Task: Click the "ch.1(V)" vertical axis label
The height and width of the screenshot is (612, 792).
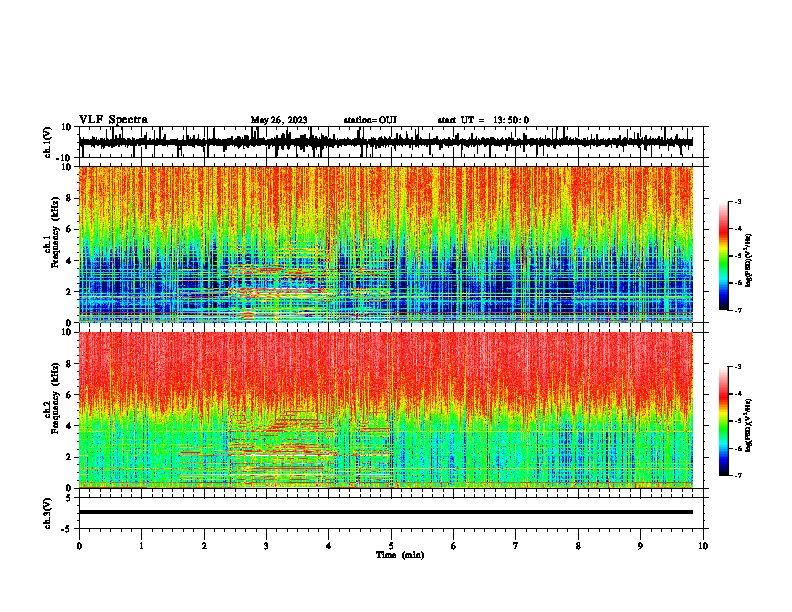Action: pos(48,142)
